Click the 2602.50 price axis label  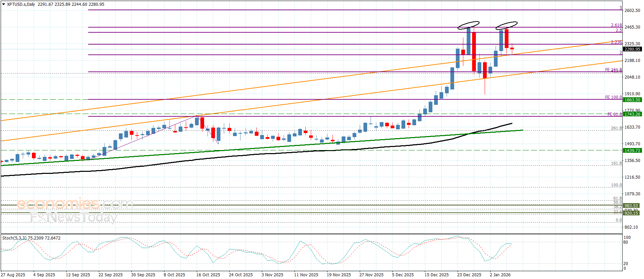(x=632, y=11)
